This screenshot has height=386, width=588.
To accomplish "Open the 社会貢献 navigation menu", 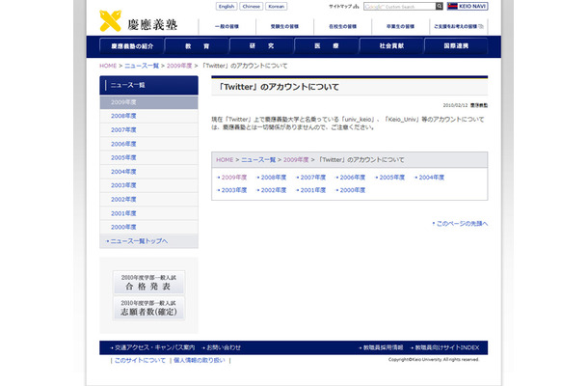I will tap(391, 46).
